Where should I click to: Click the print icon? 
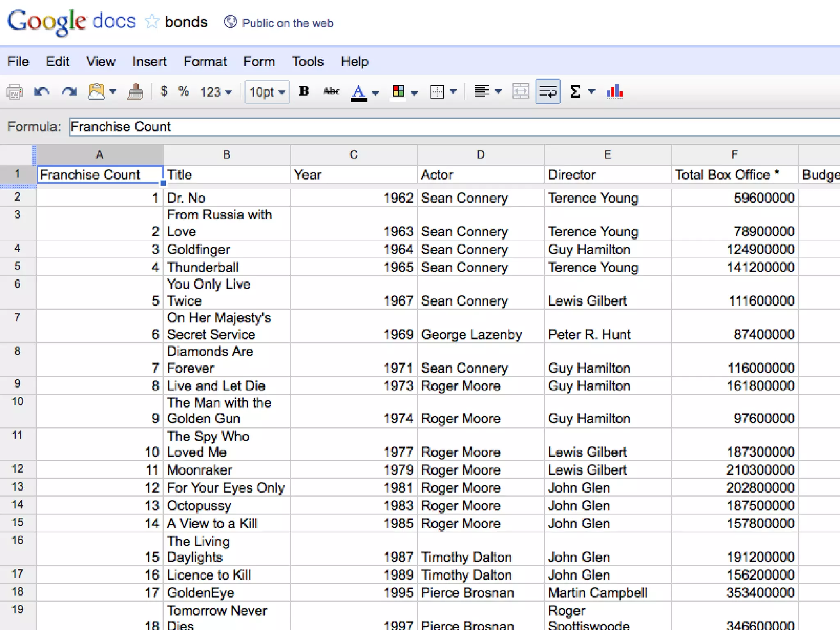(15, 92)
